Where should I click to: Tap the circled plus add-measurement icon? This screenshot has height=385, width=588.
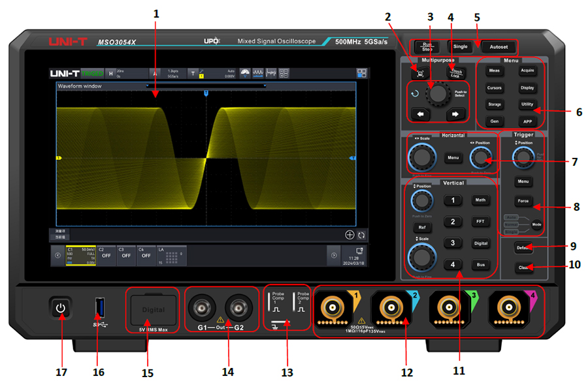click(350, 235)
